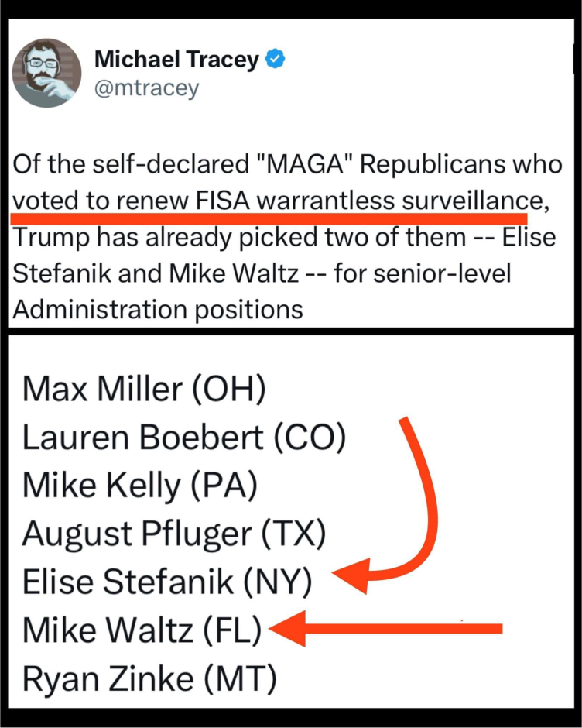Image resolution: width=582 pixels, height=728 pixels.
Task: Choose August Pfluger (TX) from the list
Action: click(x=174, y=534)
